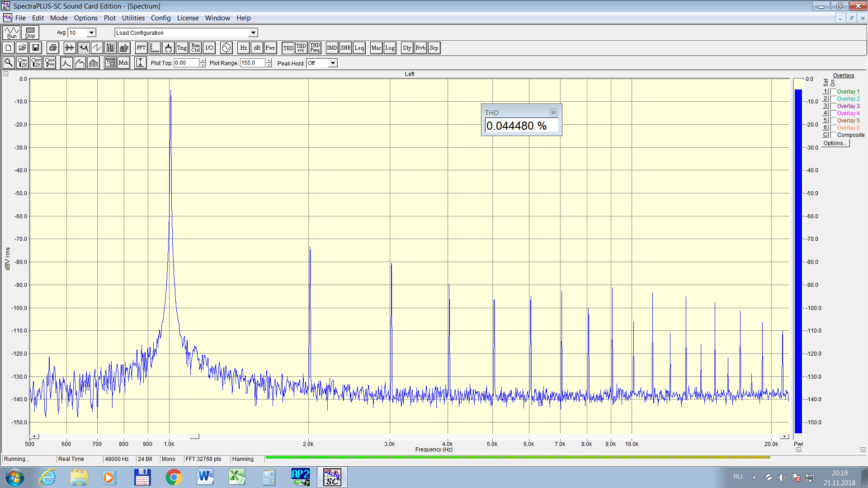Open the Config menu

click(x=160, y=18)
